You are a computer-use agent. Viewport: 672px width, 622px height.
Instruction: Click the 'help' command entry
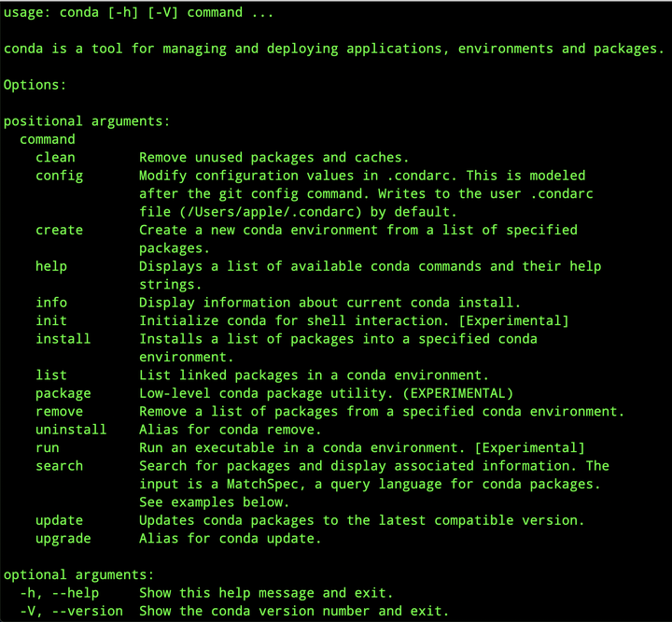click(x=51, y=266)
